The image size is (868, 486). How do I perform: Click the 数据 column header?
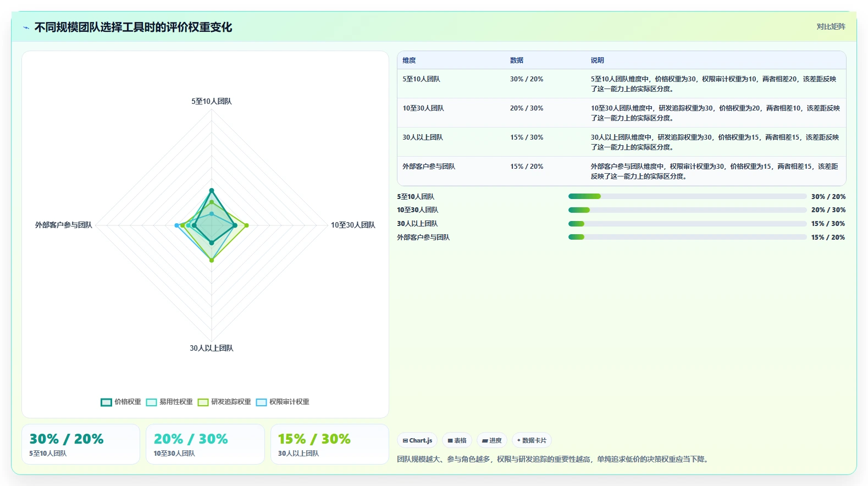click(517, 60)
